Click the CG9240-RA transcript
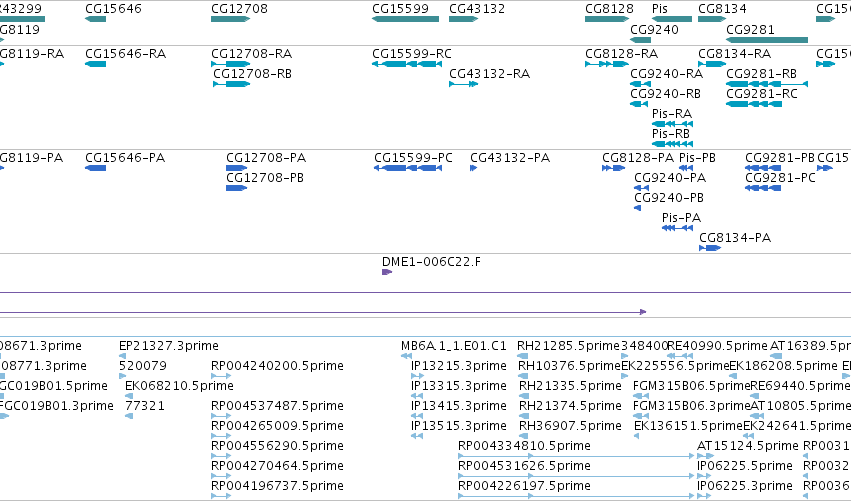The width and height of the screenshot is (851, 501). [x=640, y=84]
